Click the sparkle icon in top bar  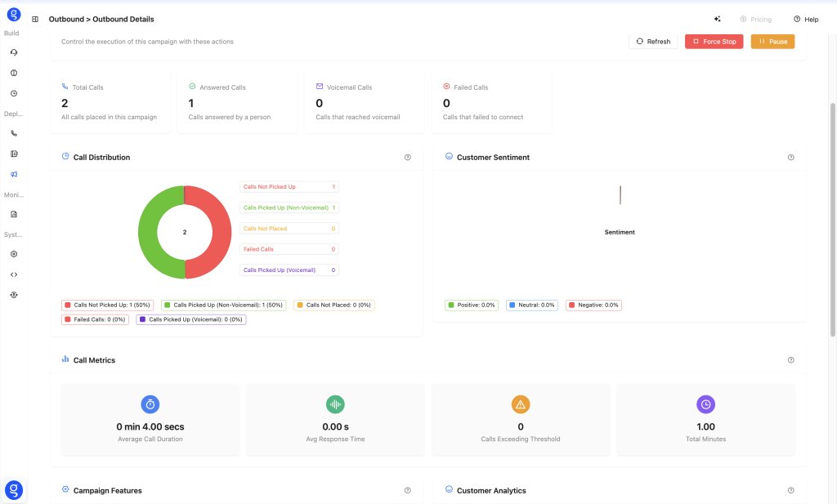point(717,19)
